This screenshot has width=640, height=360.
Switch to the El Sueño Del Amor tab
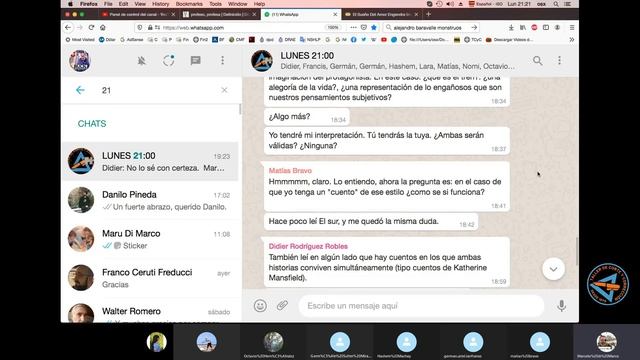click(381, 14)
